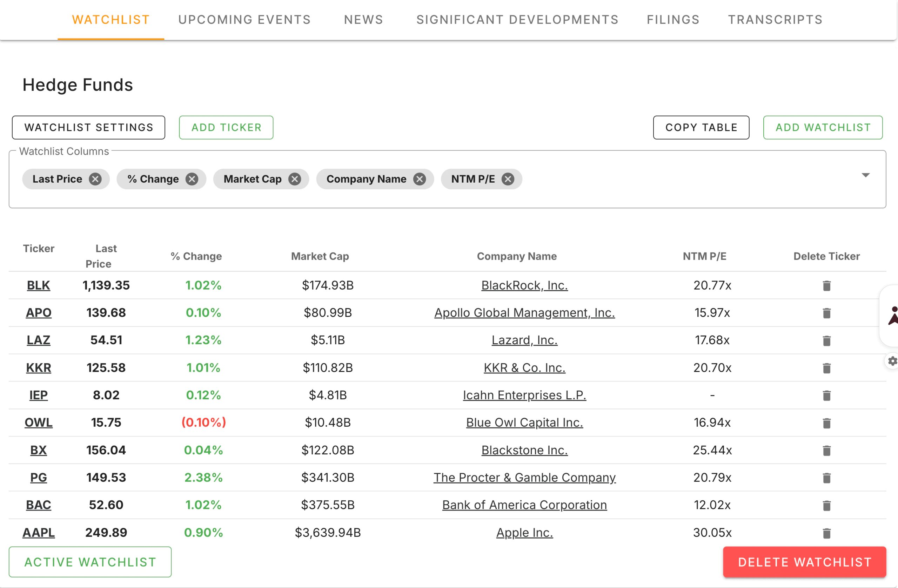Remove the Company Name column chip
This screenshot has width=898, height=588.
tap(419, 179)
